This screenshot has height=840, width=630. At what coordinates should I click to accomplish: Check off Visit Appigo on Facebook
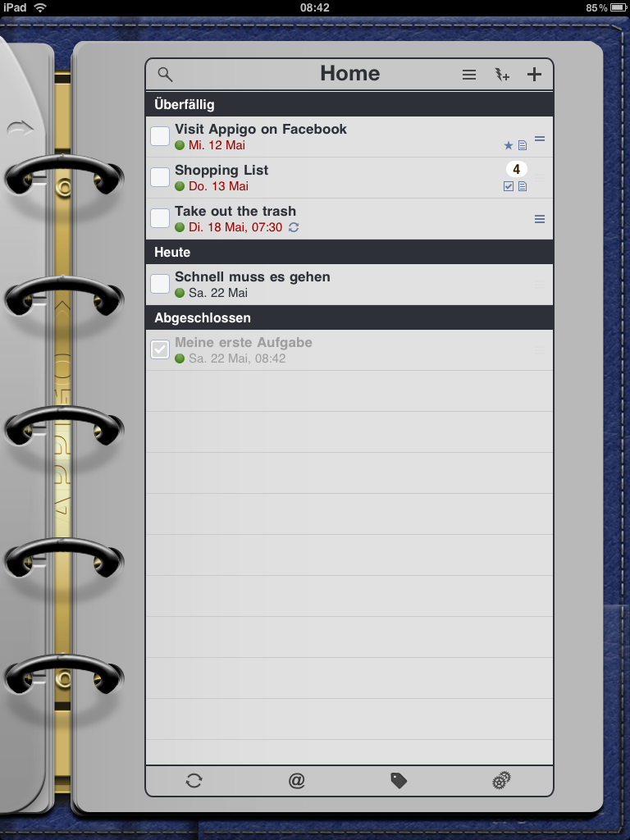click(160, 136)
